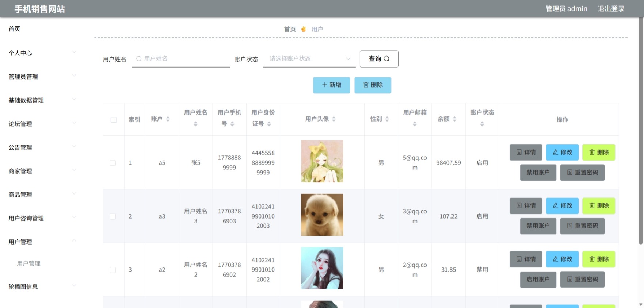Sort by 账户状态 column arrows
Screen dimensions: 644x308
[x=482, y=124]
